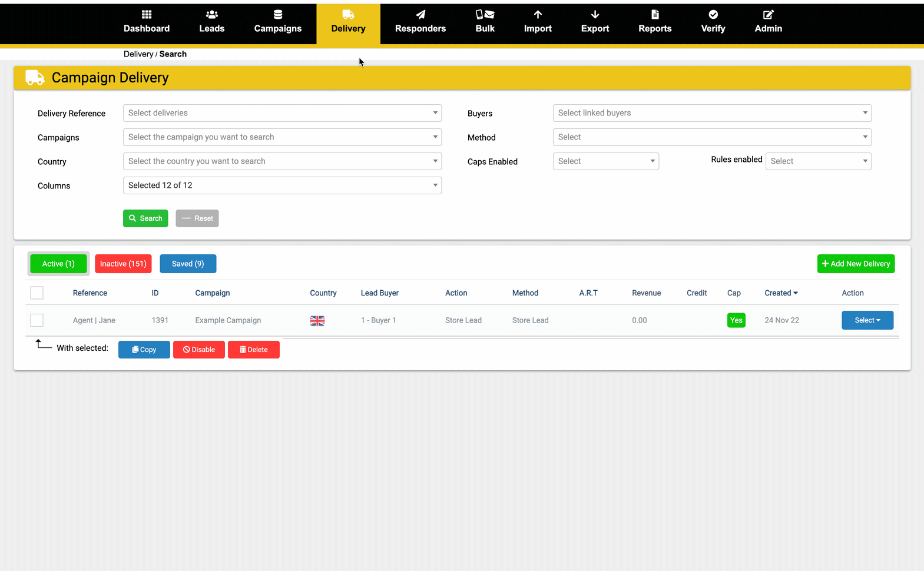Open the Select action dropdown for Agent | Jane

[x=867, y=320]
